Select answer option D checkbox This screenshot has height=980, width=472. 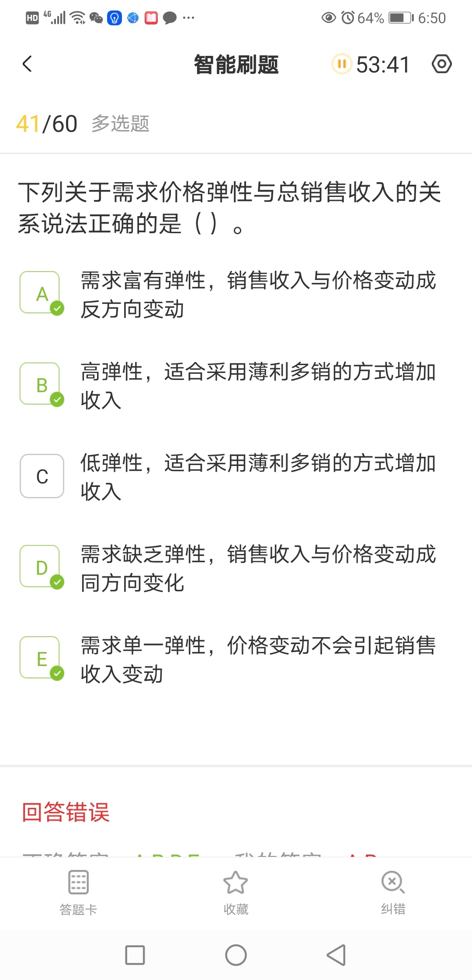(x=42, y=567)
